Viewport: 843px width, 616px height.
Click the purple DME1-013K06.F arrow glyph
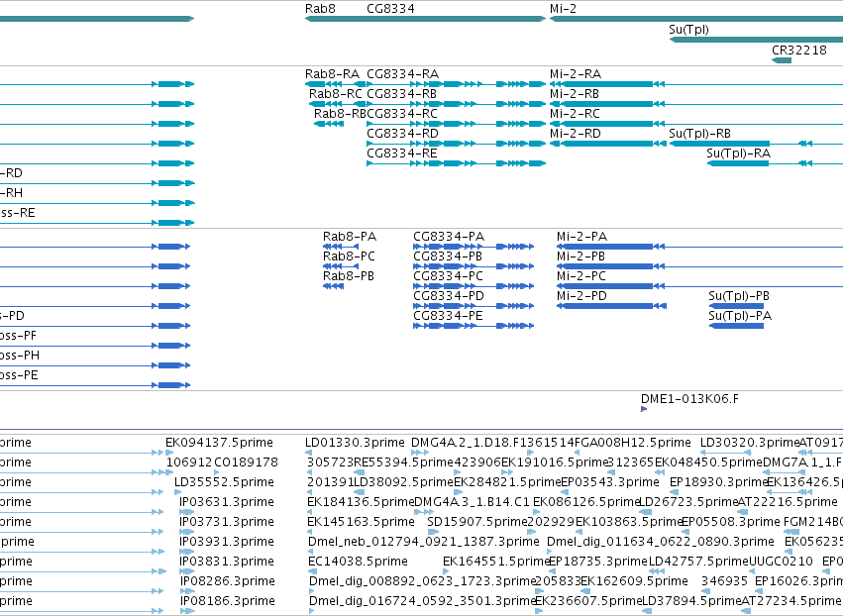tap(644, 409)
